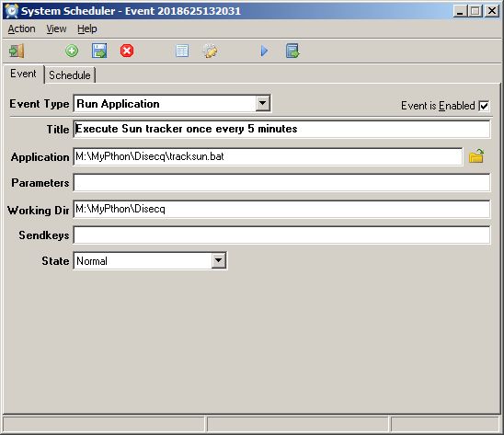Click the exit door icon in toolbar

point(17,52)
